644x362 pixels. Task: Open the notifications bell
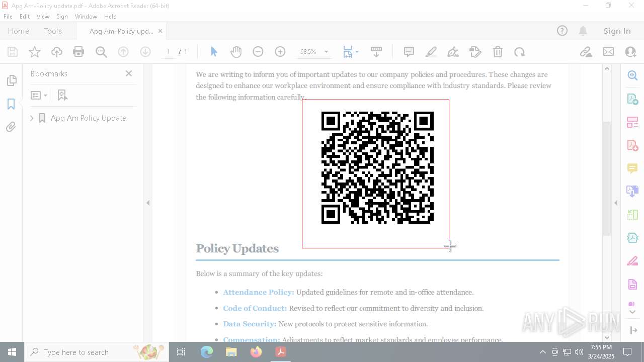point(583,31)
